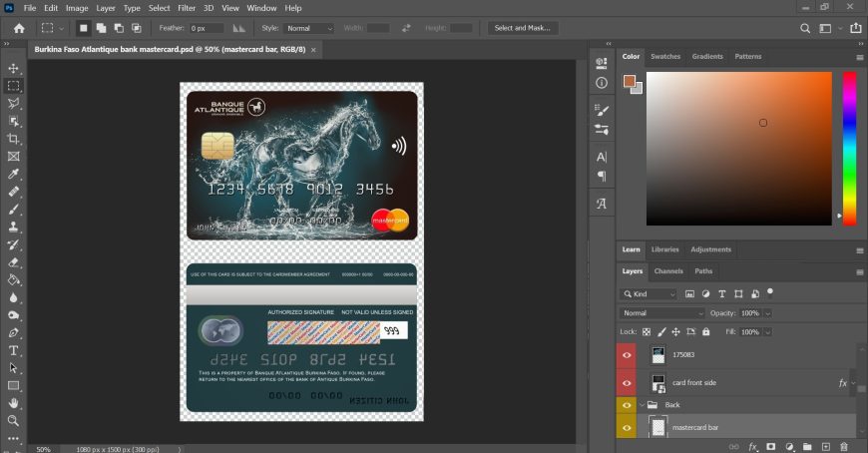Toggle lock transparent pixels
This screenshot has width=868, height=453.
647,331
